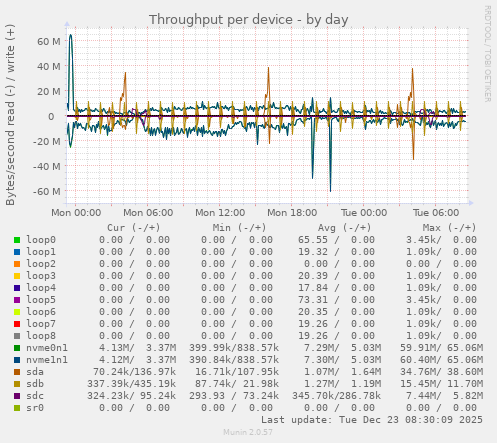Screen dimensions: 497x443
Task: Click the 'Tue 06:00' x-axis label
Action: tap(436, 213)
